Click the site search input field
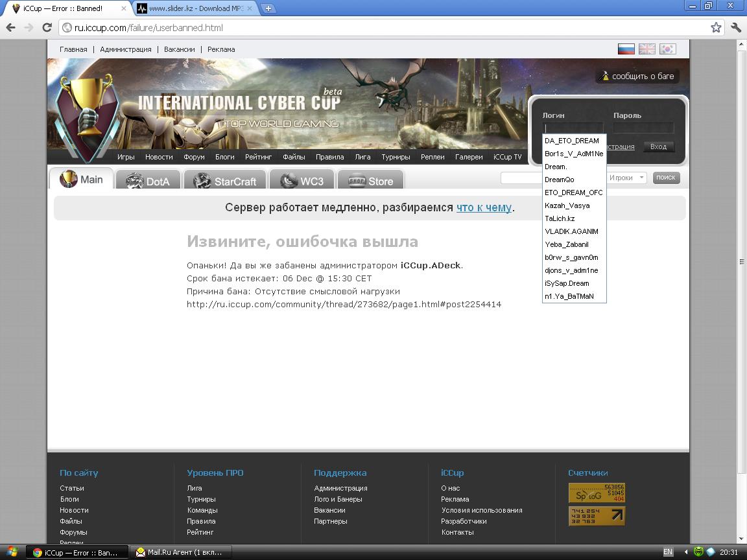This screenshot has height=560, width=747. pos(521,178)
